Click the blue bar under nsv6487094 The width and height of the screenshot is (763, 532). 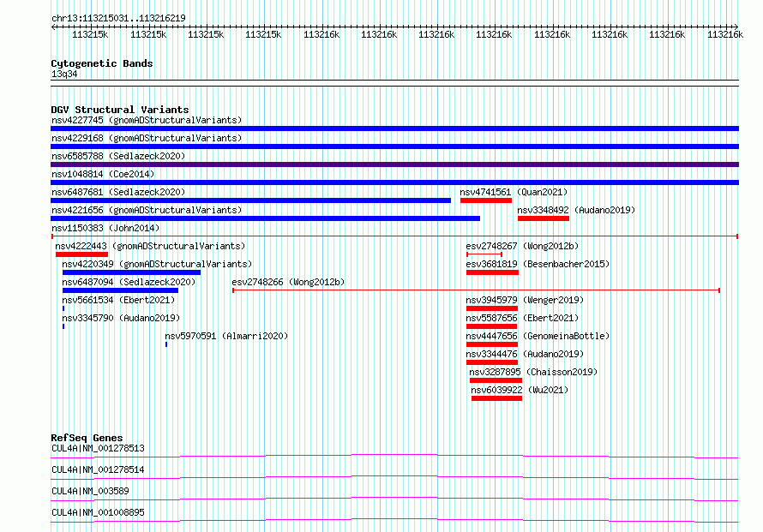120,290
